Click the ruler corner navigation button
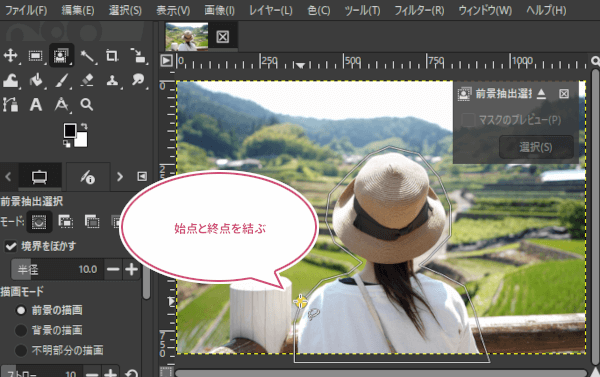The width and height of the screenshot is (600, 377). click(x=166, y=60)
